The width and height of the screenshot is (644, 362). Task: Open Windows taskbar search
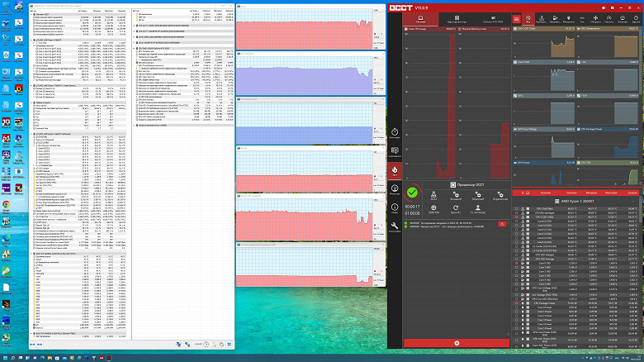tap(12, 359)
